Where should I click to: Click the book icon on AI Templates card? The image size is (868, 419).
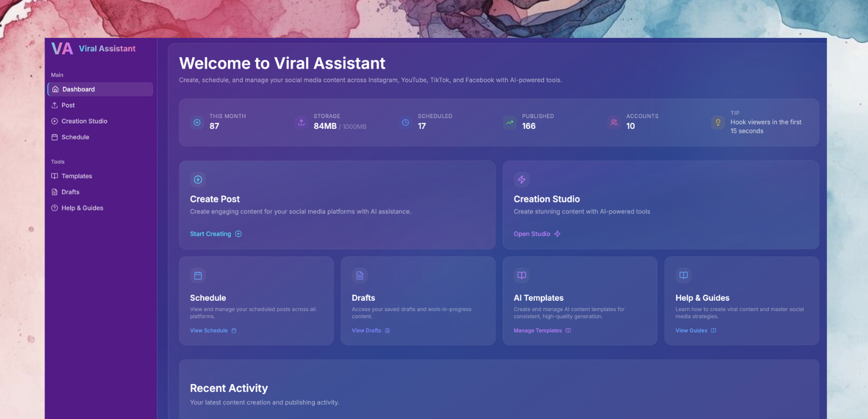click(521, 275)
